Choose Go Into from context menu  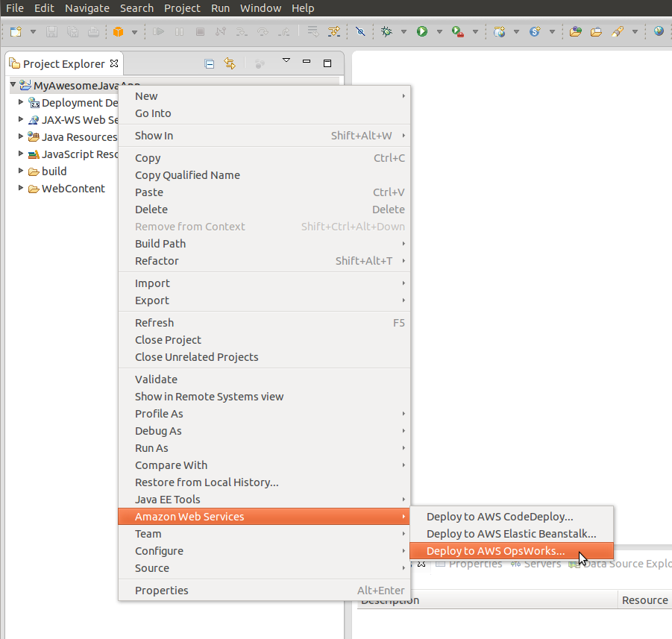point(264,113)
